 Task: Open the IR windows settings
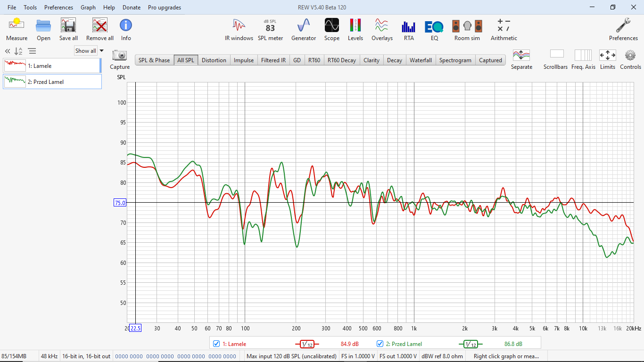point(239,29)
